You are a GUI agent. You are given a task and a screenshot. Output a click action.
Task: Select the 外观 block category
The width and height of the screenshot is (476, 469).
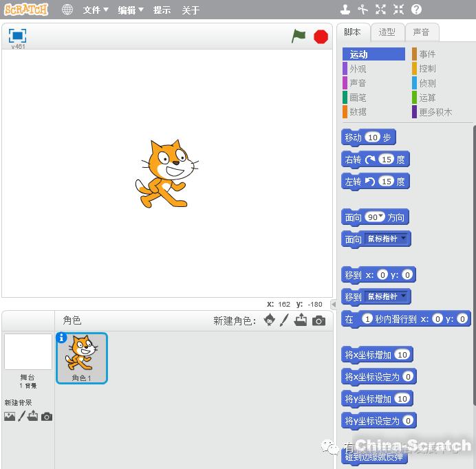pos(358,69)
